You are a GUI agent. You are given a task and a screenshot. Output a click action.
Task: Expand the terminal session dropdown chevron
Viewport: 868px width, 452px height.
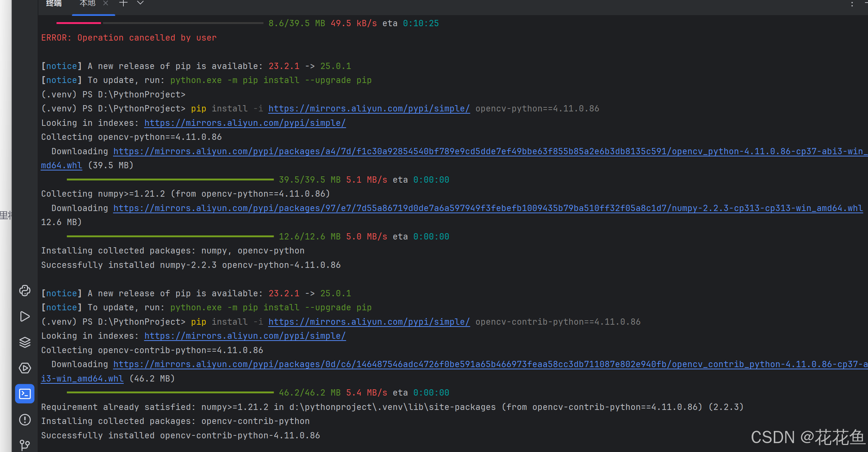[x=140, y=3]
